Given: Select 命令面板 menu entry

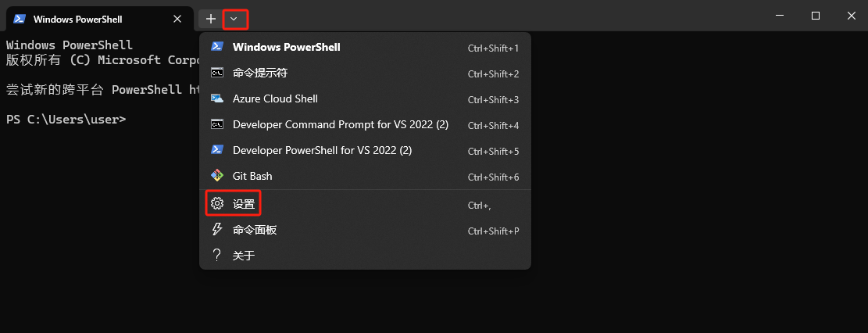Looking at the screenshot, I should (255, 230).
